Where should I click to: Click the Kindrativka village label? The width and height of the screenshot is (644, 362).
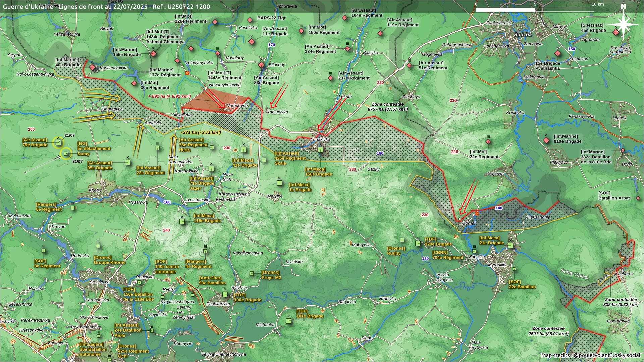click(112, 109)
